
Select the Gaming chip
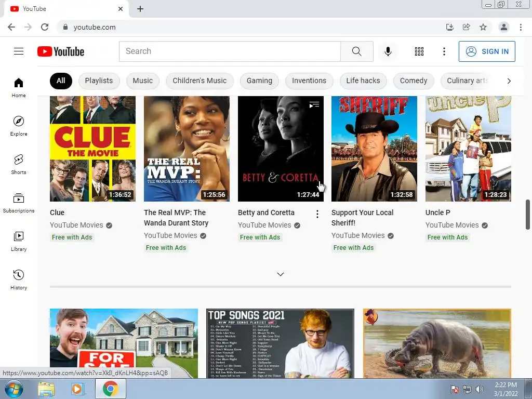(x=259, y=81)
